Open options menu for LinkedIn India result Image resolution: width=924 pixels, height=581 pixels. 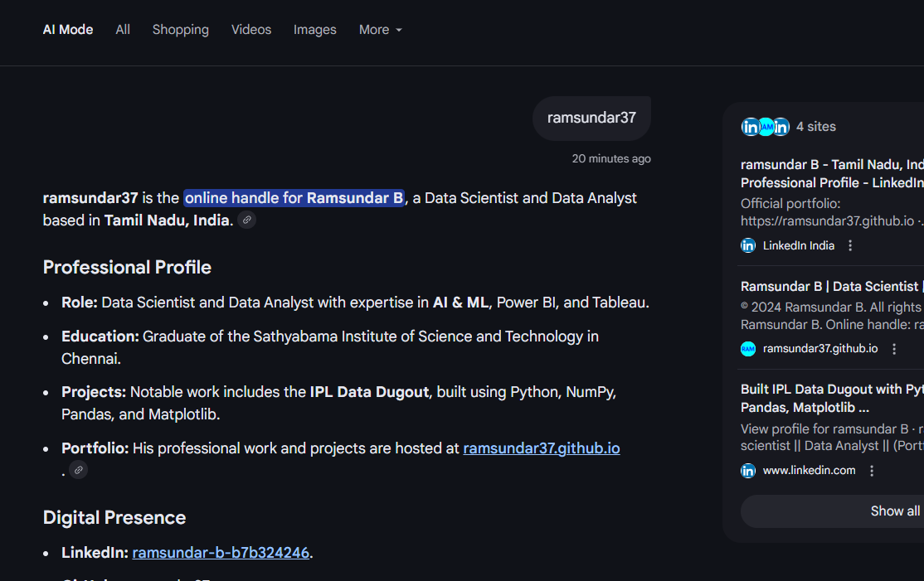pos(849,245)
